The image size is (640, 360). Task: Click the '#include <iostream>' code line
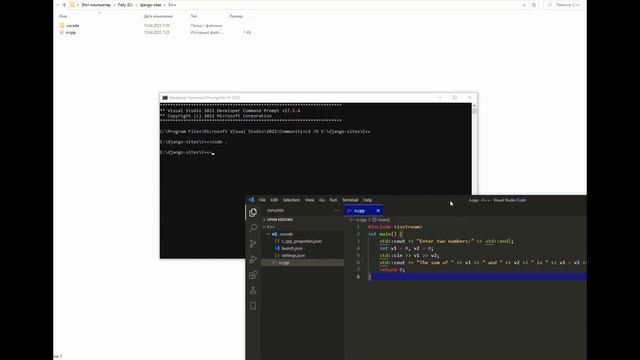click(395, 227)
